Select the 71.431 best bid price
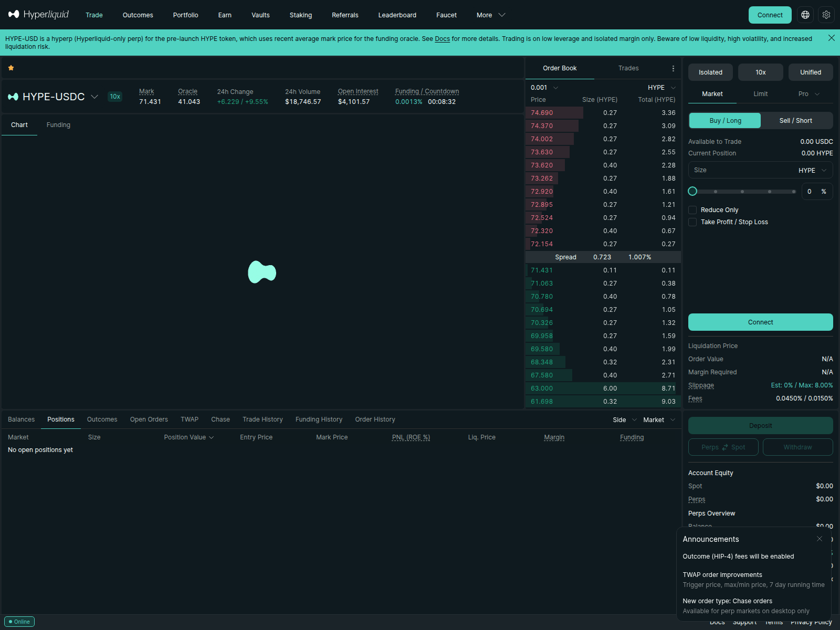The width and height of the screenshot is (840, 630). pyautogui.click(x=541, y=270)
